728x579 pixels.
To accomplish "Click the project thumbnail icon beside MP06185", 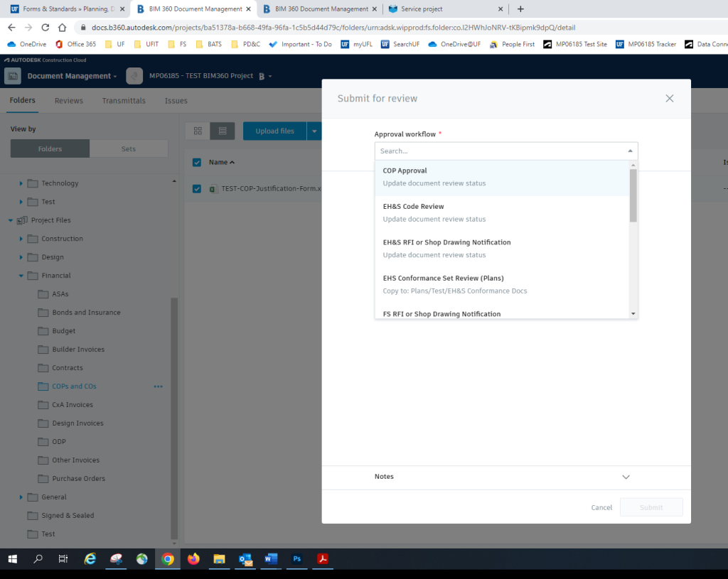I will click(x=134, y=76).
